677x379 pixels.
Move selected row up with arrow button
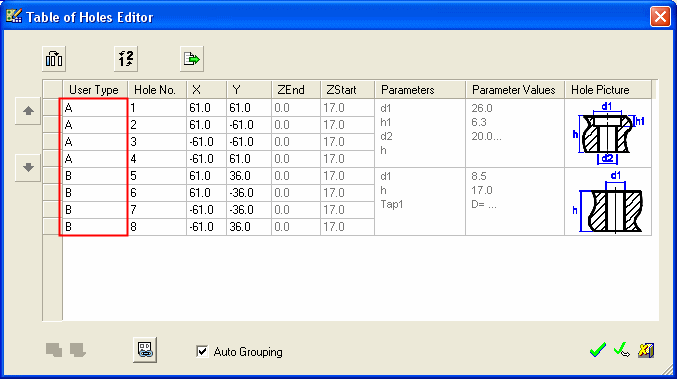pos(28,111)
